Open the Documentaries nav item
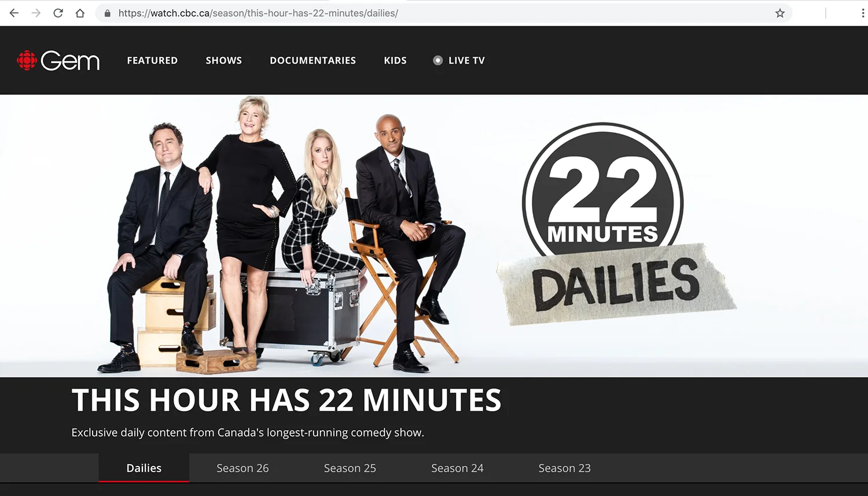 click(x=313, y=60)
